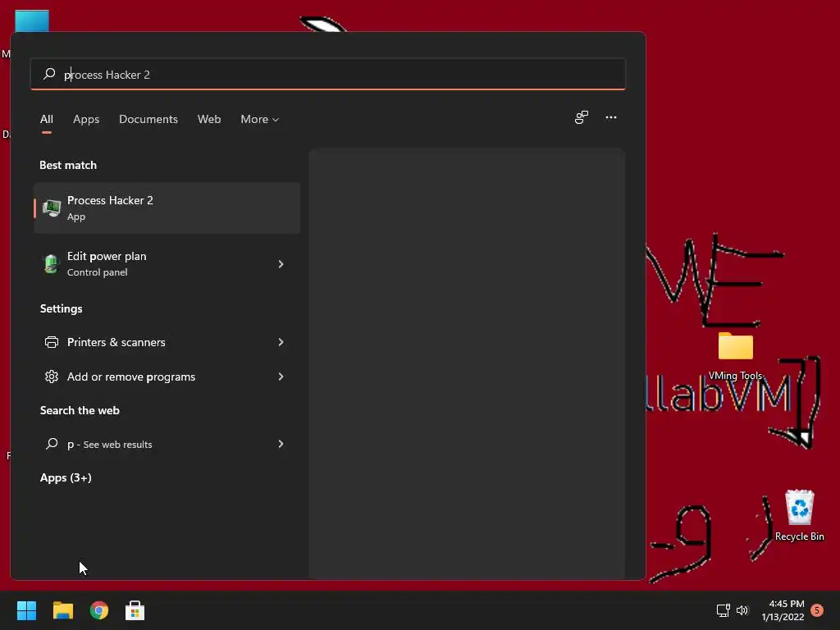
Task: Open the More filter dropdown
Action: tap(260, 119)
